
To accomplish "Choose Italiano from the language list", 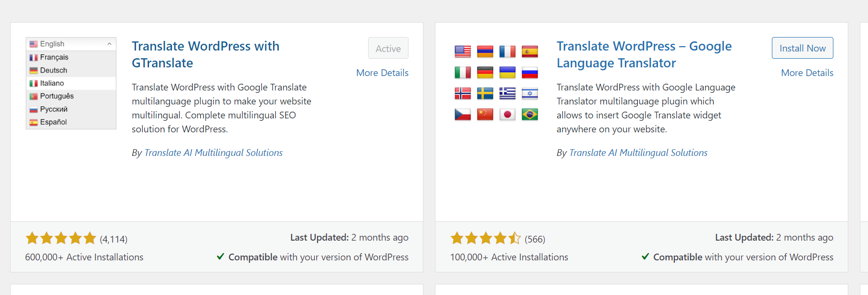I will pos(52,83).
